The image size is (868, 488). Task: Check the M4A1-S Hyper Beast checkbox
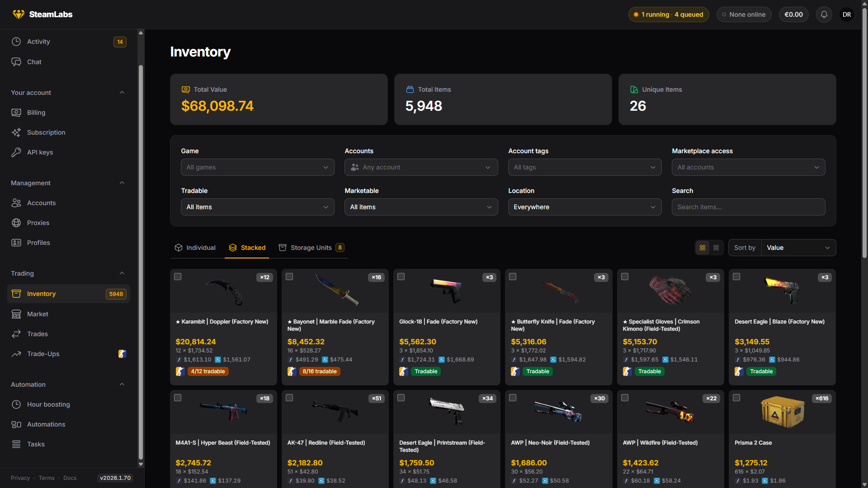pos(178,398)
